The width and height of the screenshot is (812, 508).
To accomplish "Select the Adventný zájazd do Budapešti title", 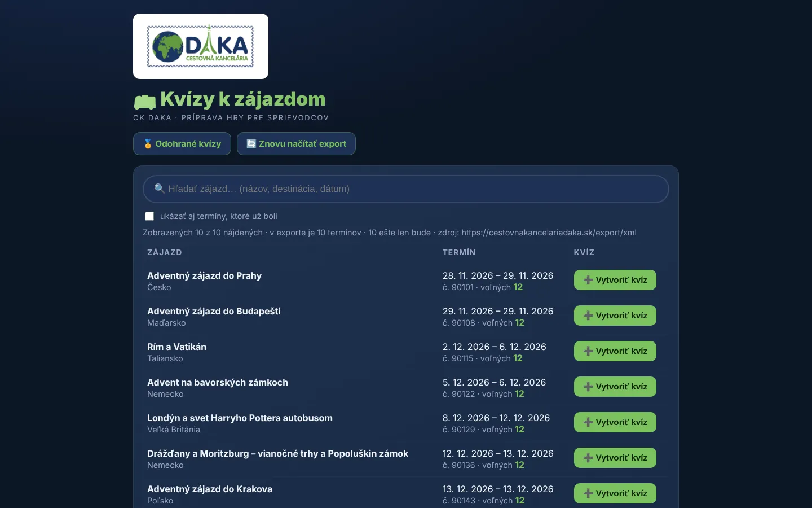I will click(x=214, y=311).
